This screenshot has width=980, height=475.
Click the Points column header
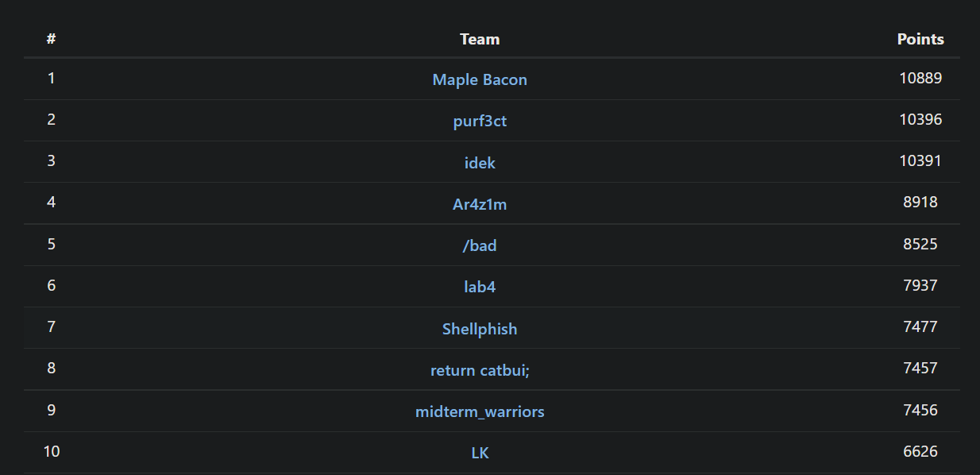(x=920, y=39)
